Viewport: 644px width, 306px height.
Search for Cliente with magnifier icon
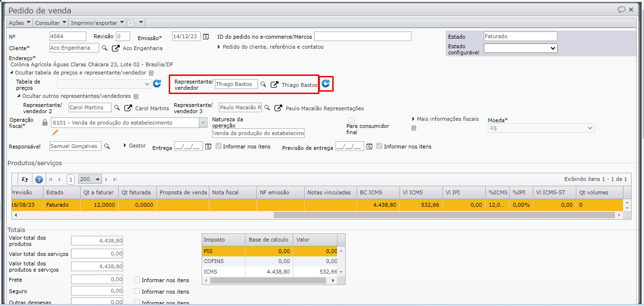(x=104, y=48)
